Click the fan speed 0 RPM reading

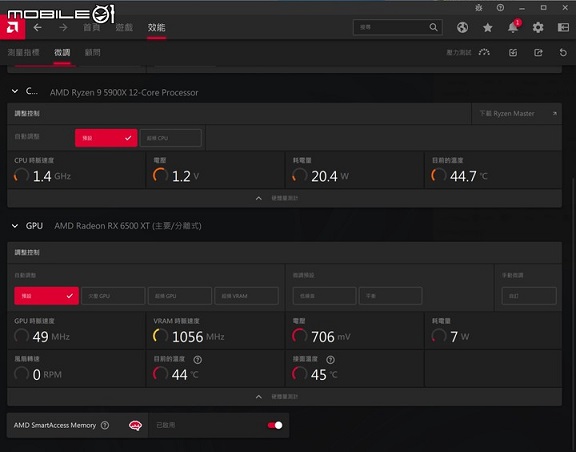tap(47, 375)
